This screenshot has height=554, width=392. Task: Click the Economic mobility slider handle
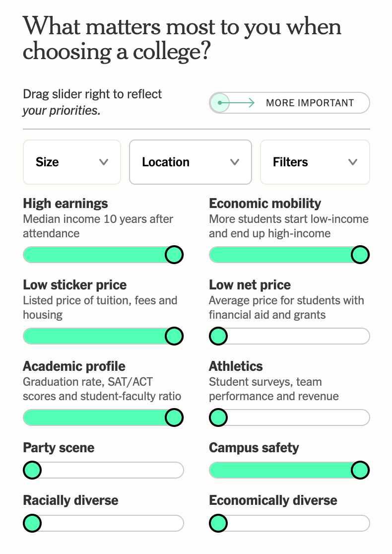[360, 255]
